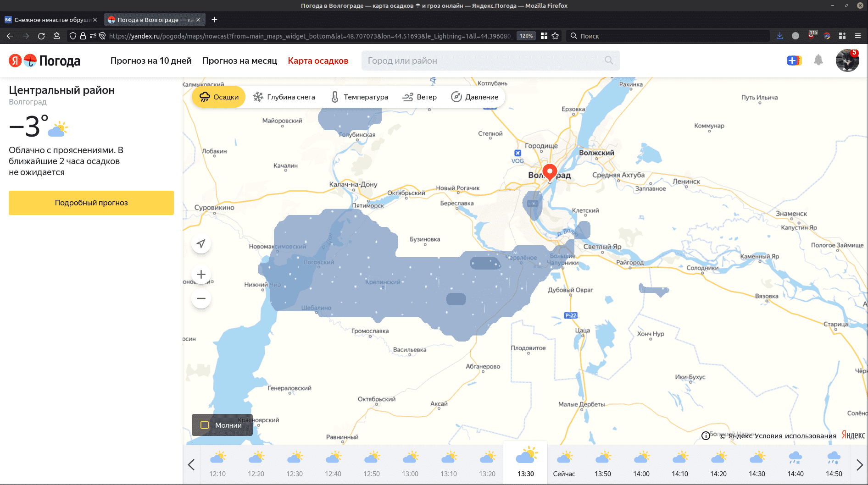Zoom out the map with minus button

[x=201, y=298]
